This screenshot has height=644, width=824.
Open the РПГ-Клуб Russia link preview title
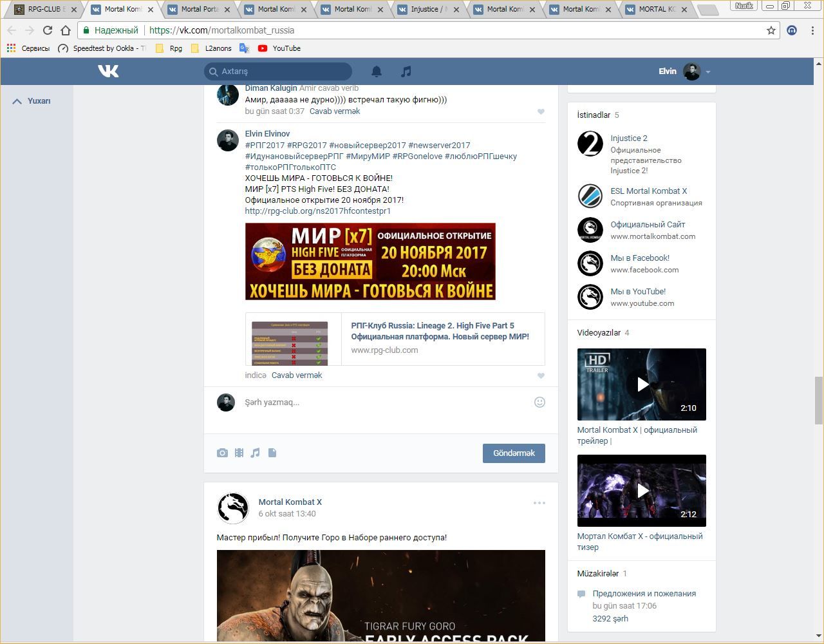[x=440, y=331]
